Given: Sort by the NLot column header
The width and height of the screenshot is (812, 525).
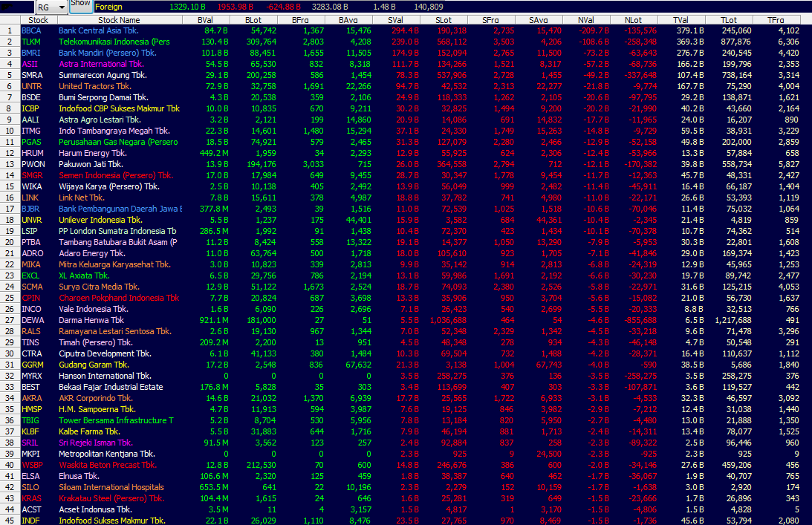Looking at the screenshot, I should coord(634,20).
